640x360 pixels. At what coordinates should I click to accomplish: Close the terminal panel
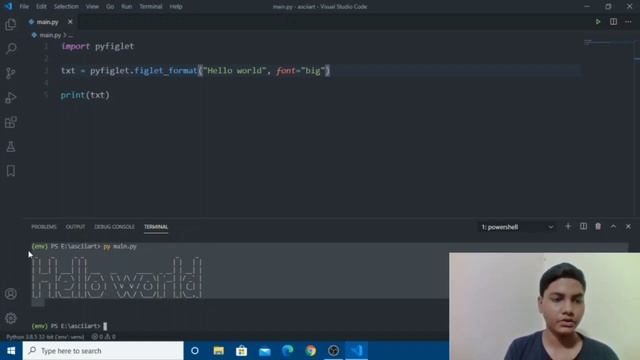click(x=628, y=227)
